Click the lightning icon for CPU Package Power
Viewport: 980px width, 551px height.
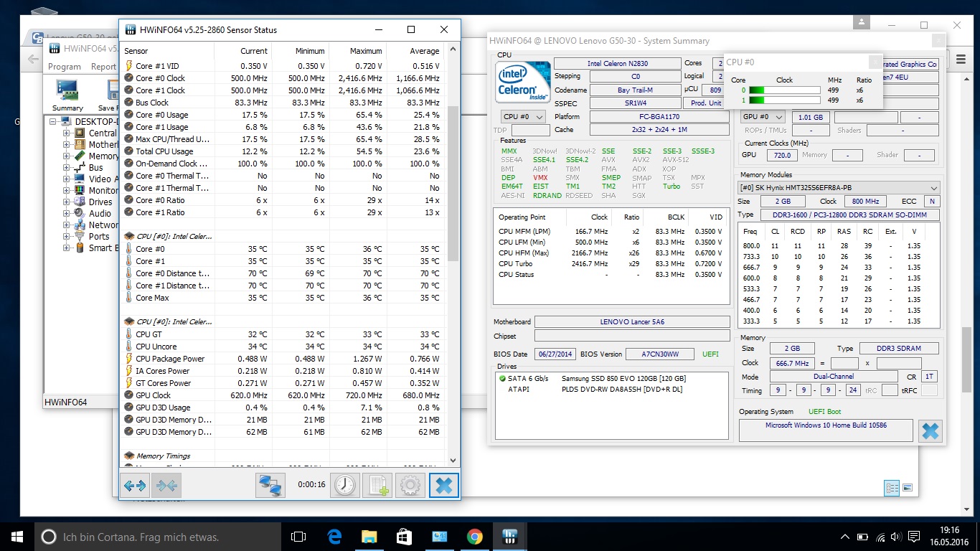click(x=128, y=359)
